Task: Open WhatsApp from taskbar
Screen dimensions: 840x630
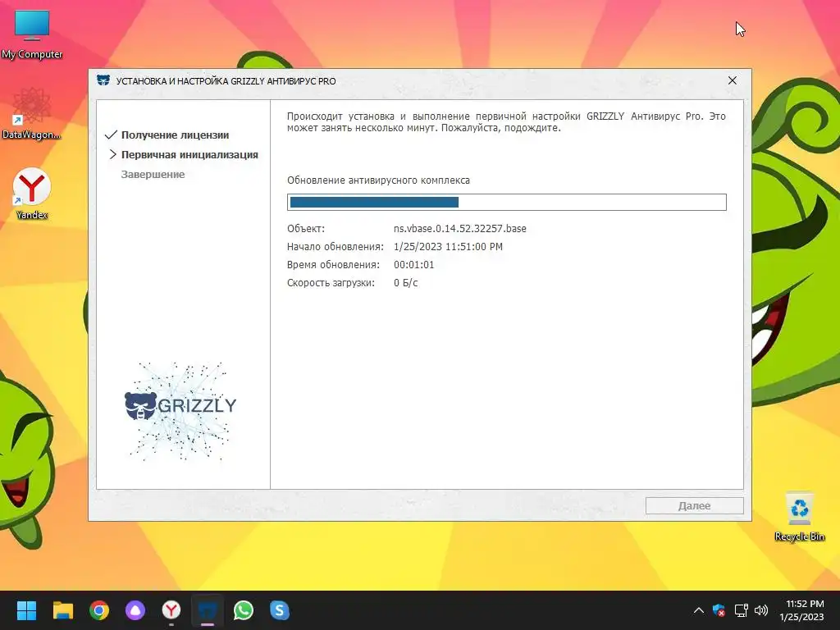Action: coord(243,610)
